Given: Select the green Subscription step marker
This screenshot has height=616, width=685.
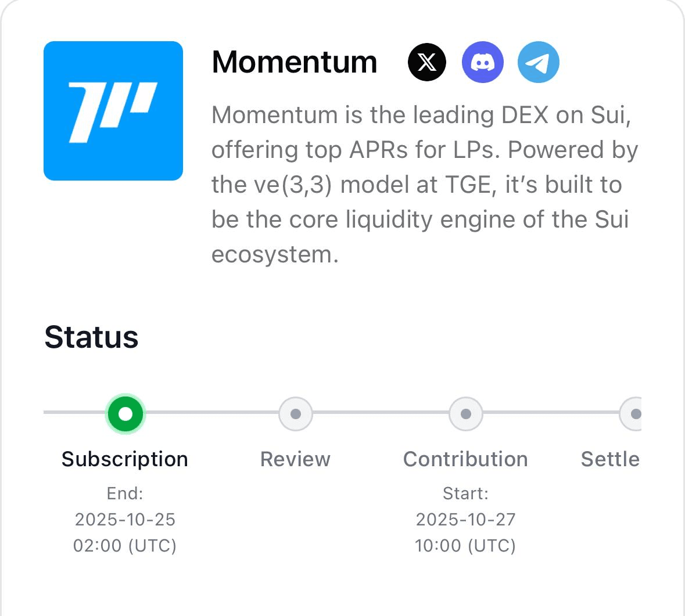Looking at the screenshot, I should click(125, 414).
